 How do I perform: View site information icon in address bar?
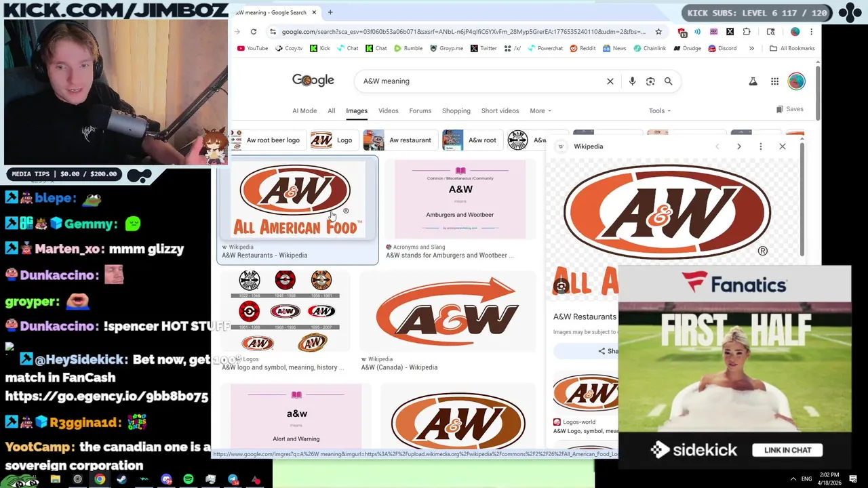[x=273, y=31]
